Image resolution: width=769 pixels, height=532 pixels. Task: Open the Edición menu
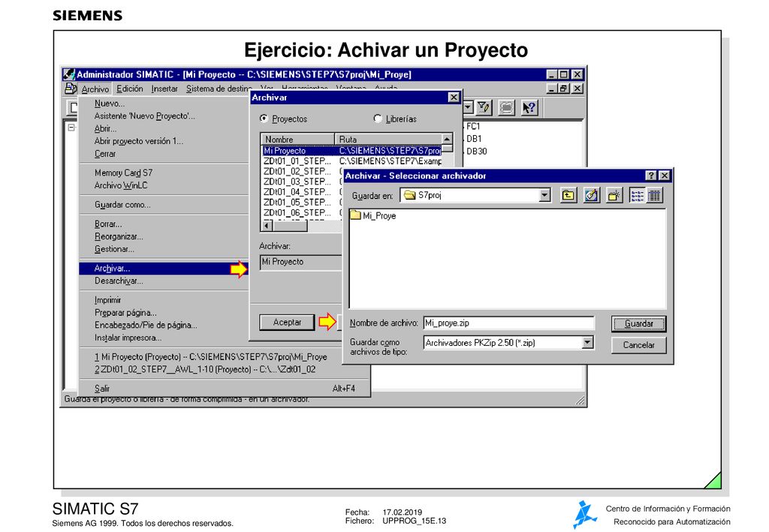(129, 89)
